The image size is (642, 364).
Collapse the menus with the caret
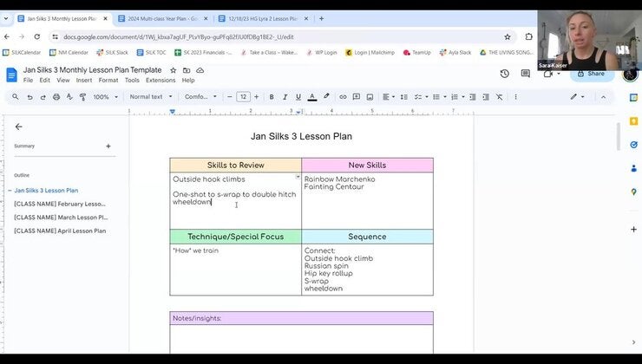(603, 97)
